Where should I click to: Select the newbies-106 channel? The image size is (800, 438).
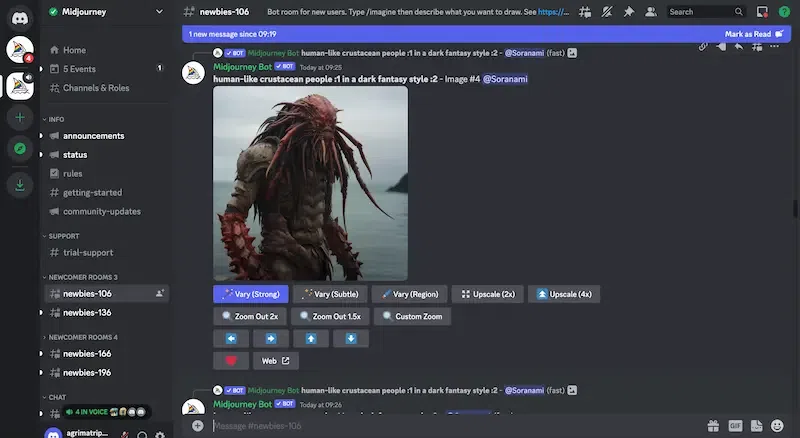(105, 294)
